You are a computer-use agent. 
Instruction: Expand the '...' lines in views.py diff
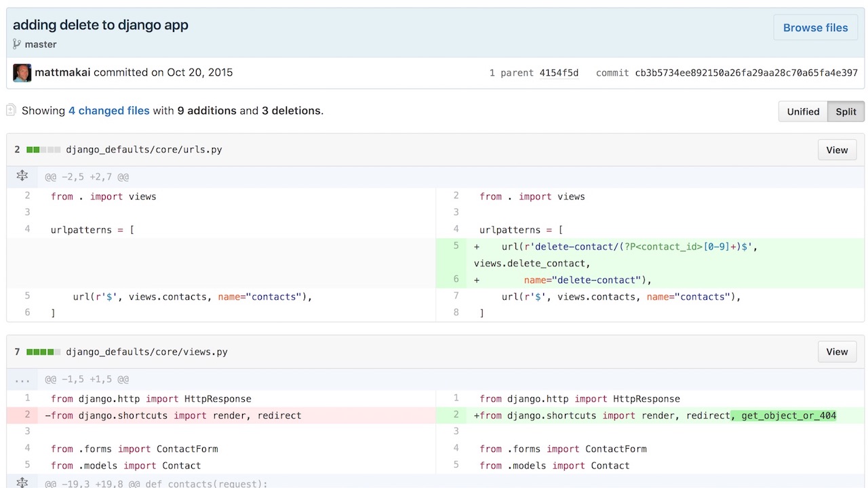(22, 380)
